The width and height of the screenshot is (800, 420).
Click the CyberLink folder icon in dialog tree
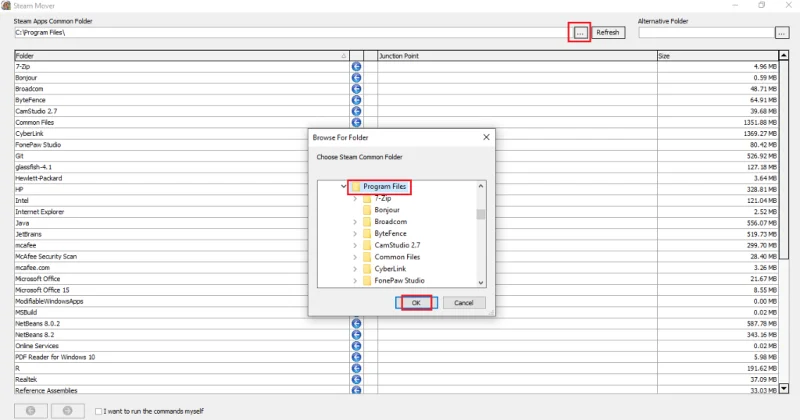click(367, 269)
